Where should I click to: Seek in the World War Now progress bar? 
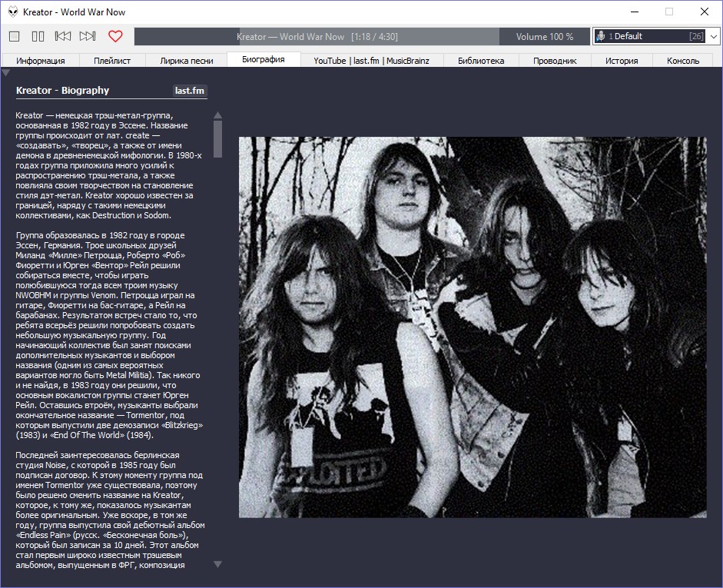(317, 36)
